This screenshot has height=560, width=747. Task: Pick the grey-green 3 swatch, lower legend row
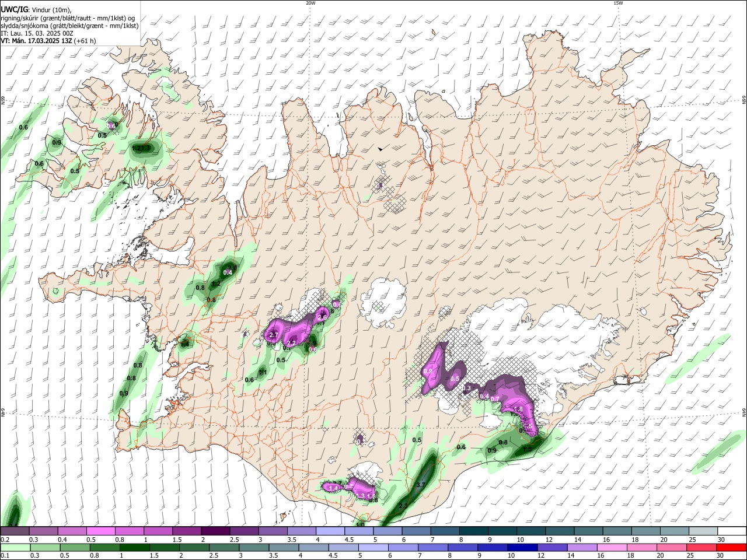point(254,547)
